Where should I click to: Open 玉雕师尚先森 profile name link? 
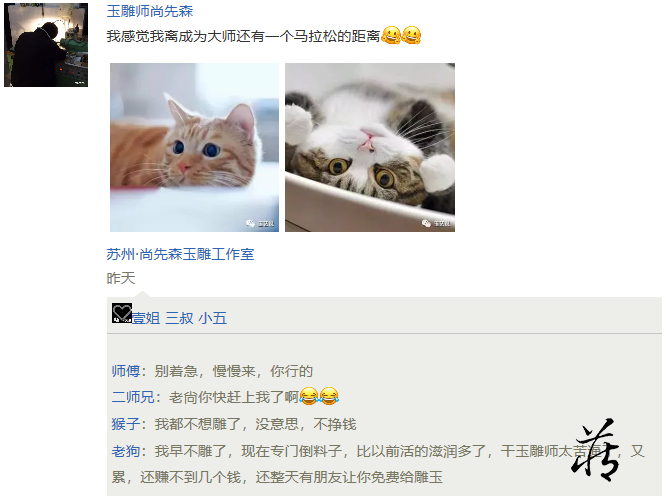[x=150, y=11]
